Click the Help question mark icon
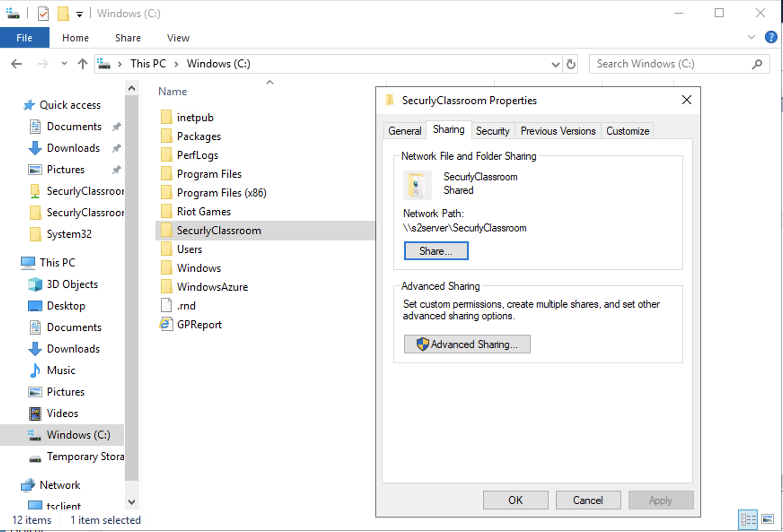Screen dimensions: 783x532 pyautogui.click(x=771, y=37)
